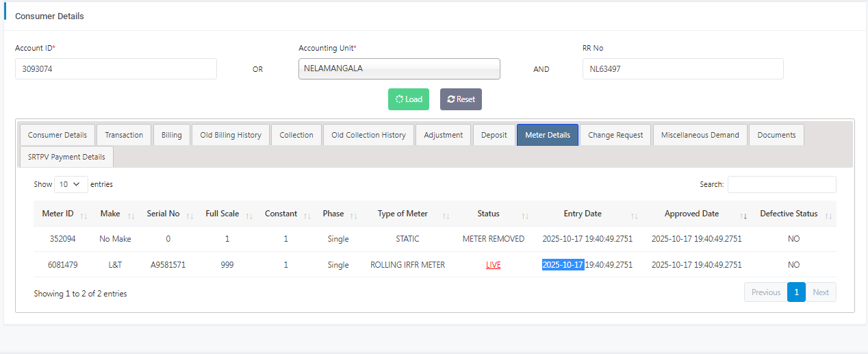
Task: Open the Consumer Details tab
Action: click(58, 135)
